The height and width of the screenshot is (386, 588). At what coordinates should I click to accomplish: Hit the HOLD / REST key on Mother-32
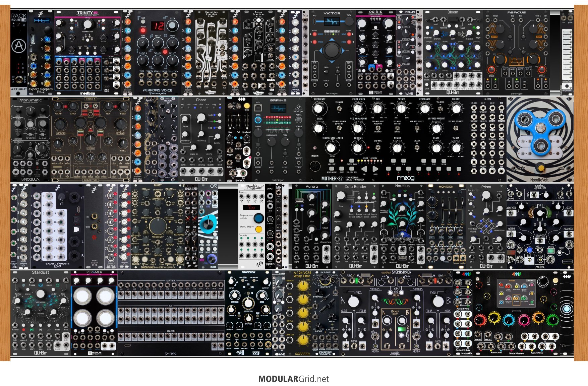click(332, 161)
